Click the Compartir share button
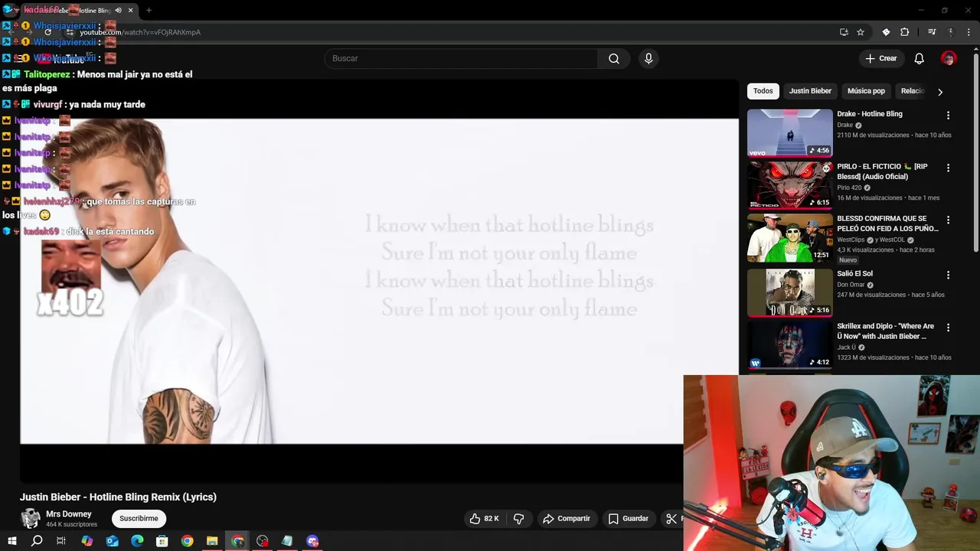This screenshot has height=551, width=980. [x=567, y=519]
